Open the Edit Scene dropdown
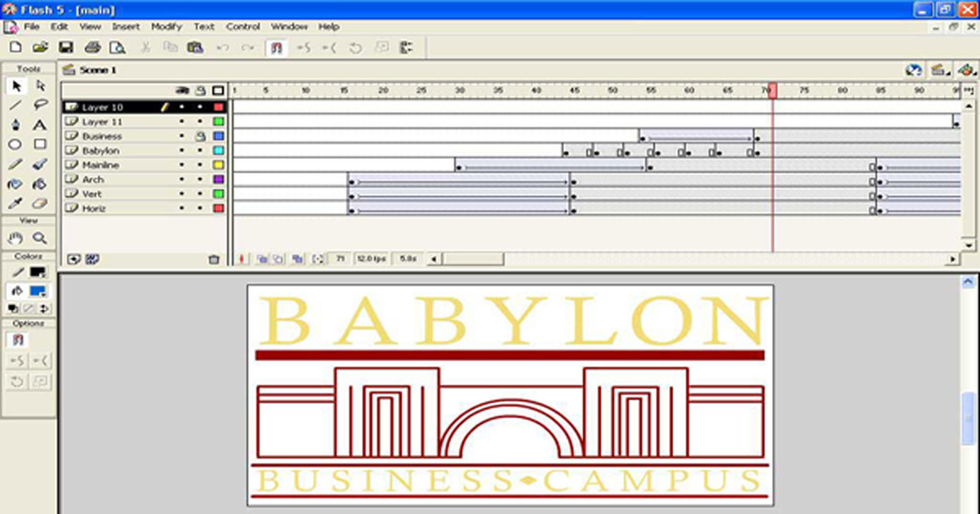The height and width of the screenshot is (514, 980). (x=939, y=70)
